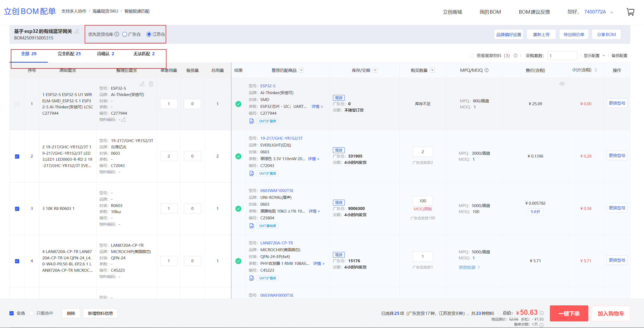Screen dimensions: 644x328
Task: Click the 一键下单 button
Action: point(569,313)
